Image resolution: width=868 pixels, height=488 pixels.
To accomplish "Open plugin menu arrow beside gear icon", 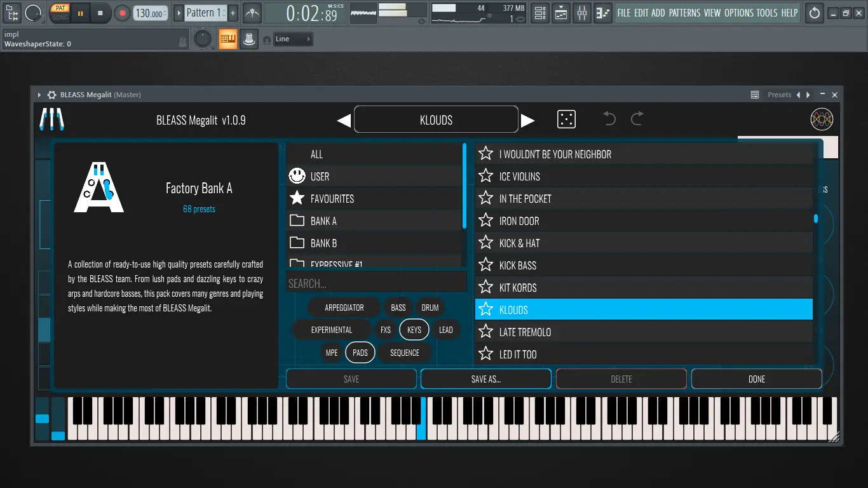I will point(39,95).
